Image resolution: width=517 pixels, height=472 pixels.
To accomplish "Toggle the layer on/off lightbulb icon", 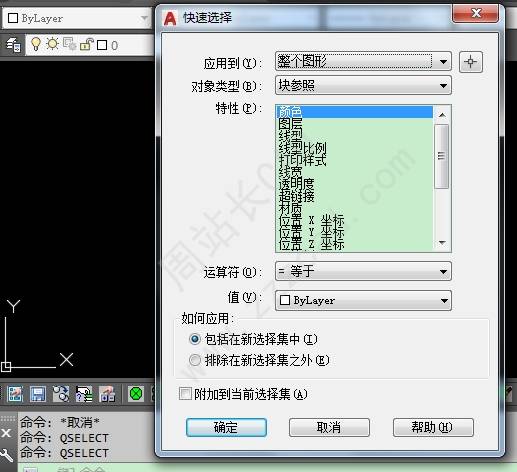I will [x=36, y=44].
